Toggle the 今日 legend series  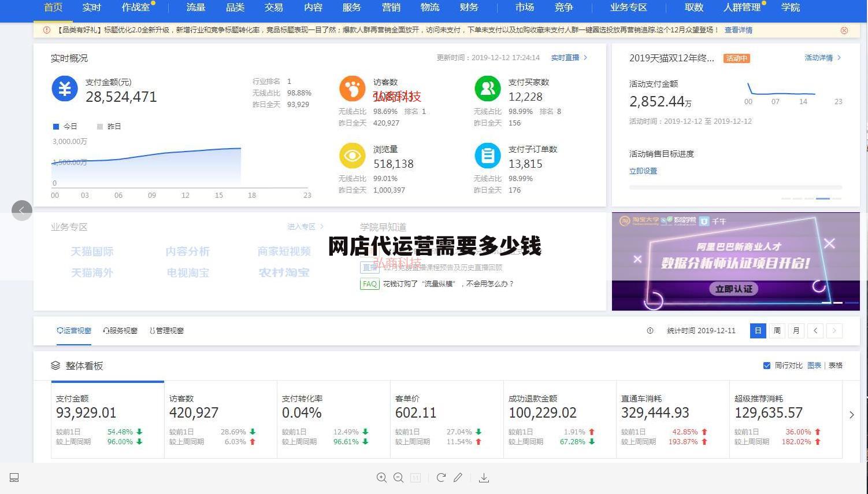(x=65, y=126)
